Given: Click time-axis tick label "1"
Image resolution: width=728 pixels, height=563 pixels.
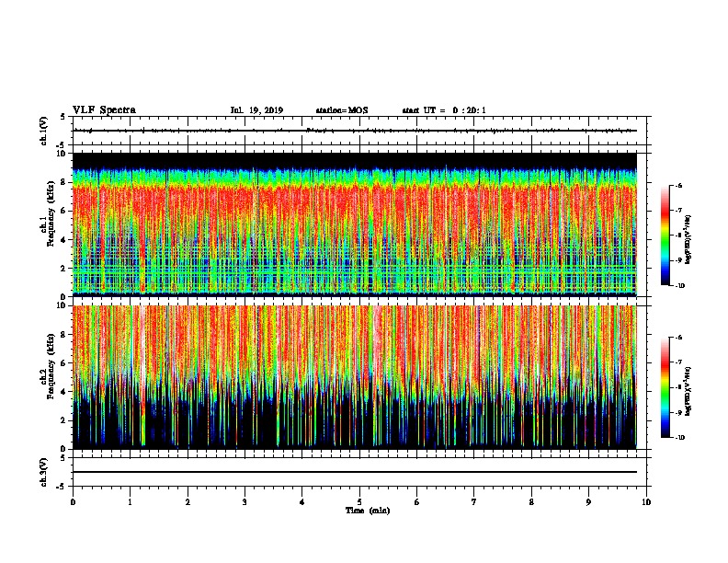Looking at the screenshot, I should click(130, 502).
